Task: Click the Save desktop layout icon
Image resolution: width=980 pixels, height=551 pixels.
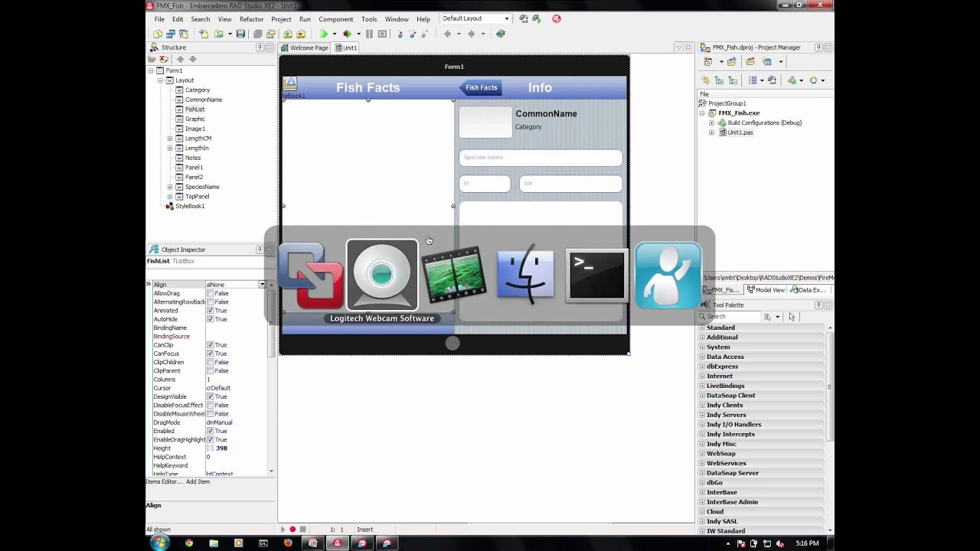Action: click(524, 18)
